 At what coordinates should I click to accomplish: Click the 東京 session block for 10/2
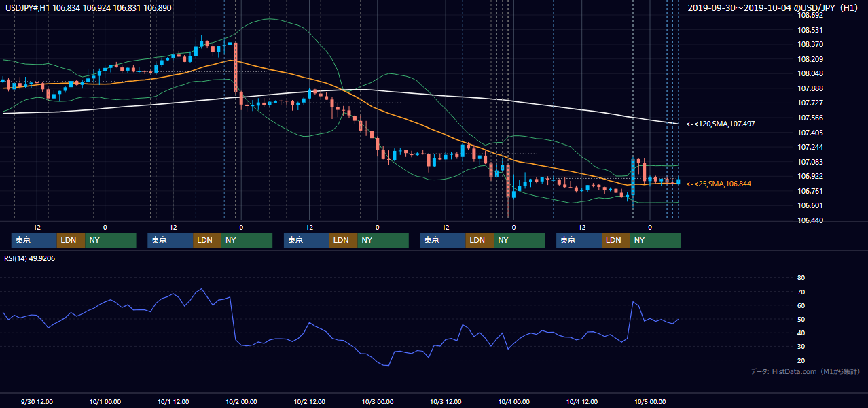pyautogui.click(x=306, y=240)
